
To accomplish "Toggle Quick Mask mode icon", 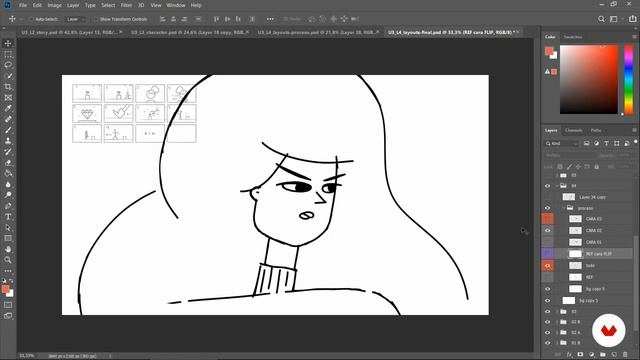I will pos(8,305).
